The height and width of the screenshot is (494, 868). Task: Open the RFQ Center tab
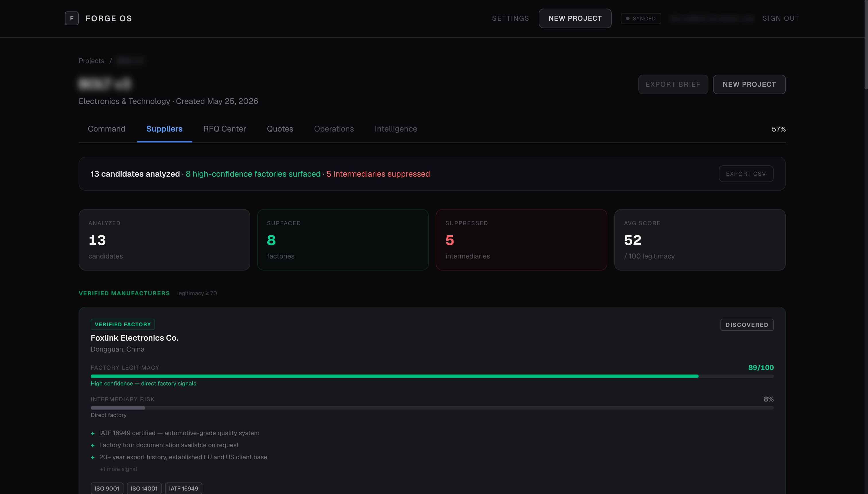point(224,129)
